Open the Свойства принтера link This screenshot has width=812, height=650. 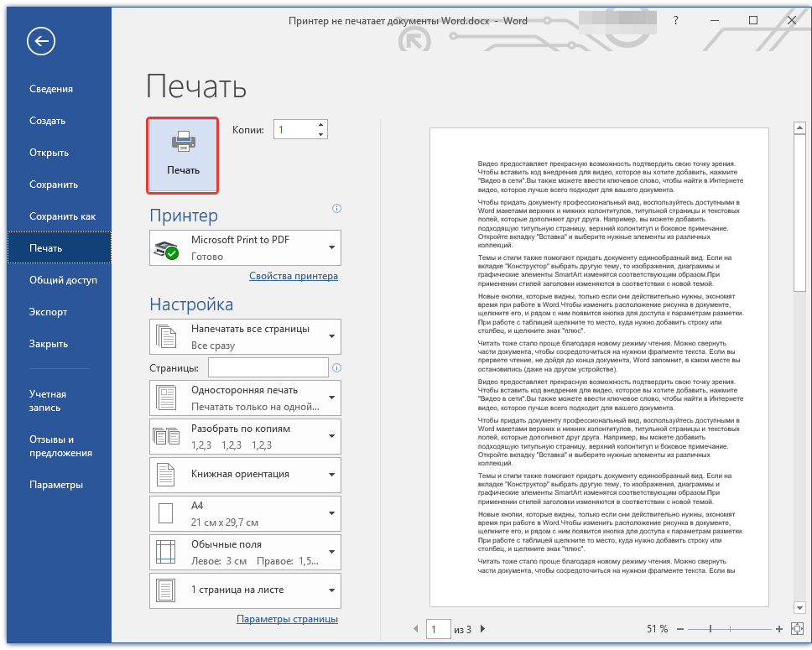point(293,276)
